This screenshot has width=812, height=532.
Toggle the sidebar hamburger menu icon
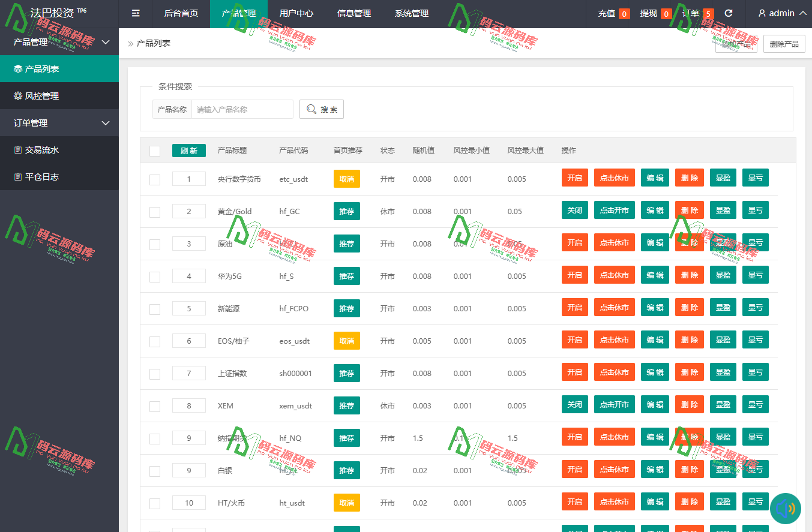(135, 13)
